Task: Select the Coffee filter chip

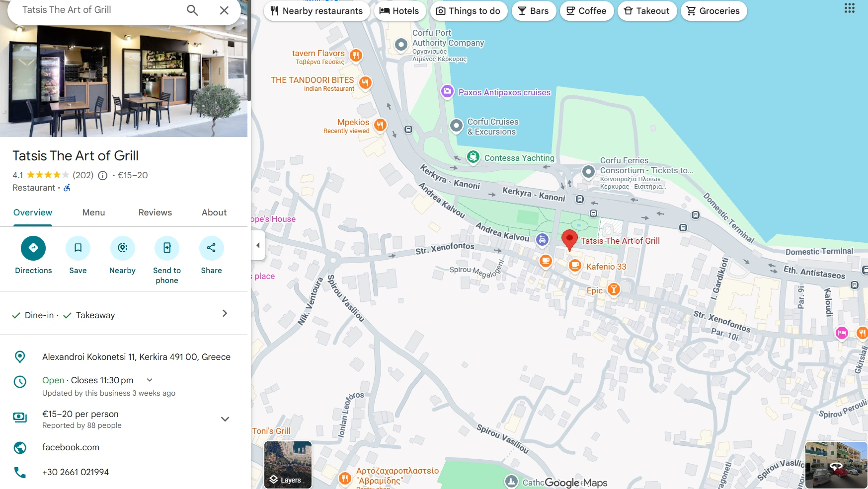Action: [587, 11]
